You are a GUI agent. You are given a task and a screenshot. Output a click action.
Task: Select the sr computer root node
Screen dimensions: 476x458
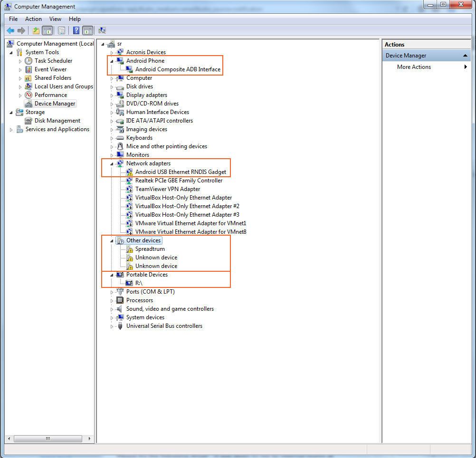[x=119, y=44]
